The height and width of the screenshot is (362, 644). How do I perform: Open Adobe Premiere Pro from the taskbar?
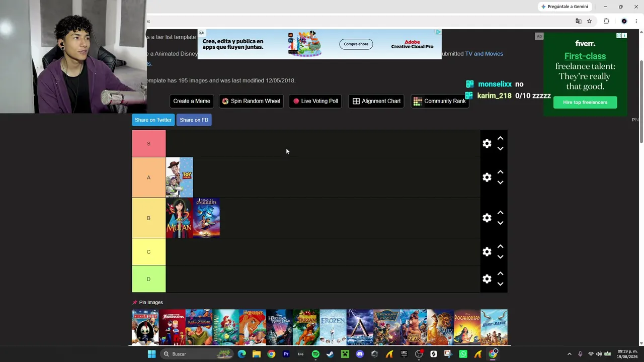click(x=286, y=354)
